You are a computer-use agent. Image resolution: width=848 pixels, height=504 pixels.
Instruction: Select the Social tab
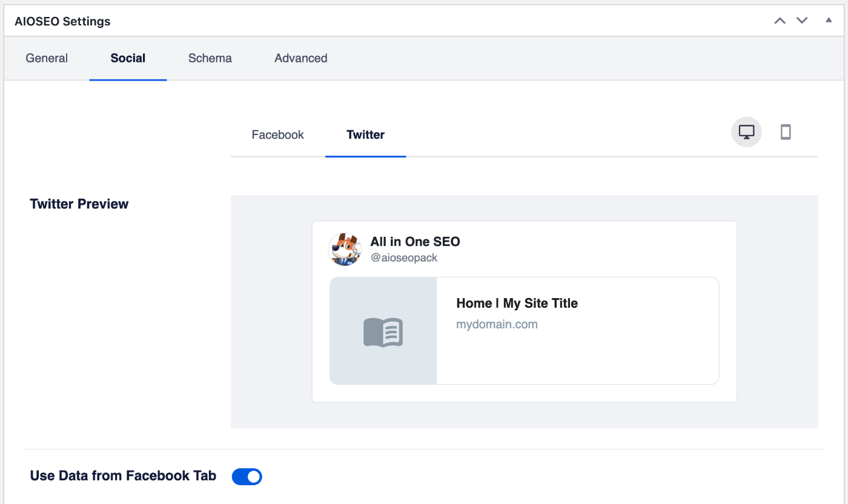(x=128, y=58)
